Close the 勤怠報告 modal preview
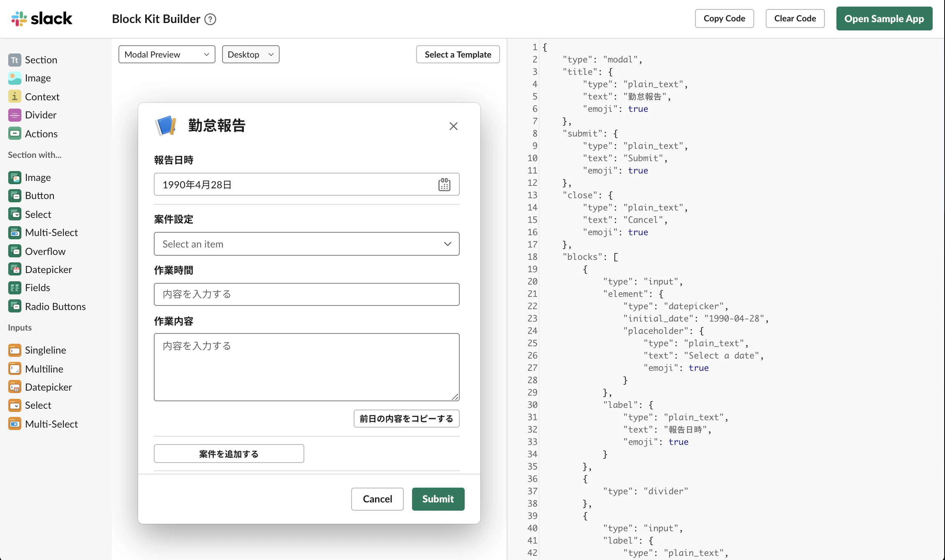 (x=453, y=126)
